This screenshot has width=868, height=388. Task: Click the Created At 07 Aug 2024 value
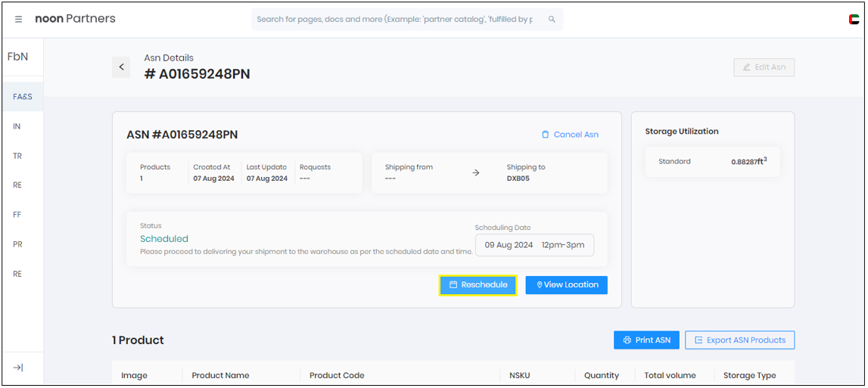pos(213,178)
